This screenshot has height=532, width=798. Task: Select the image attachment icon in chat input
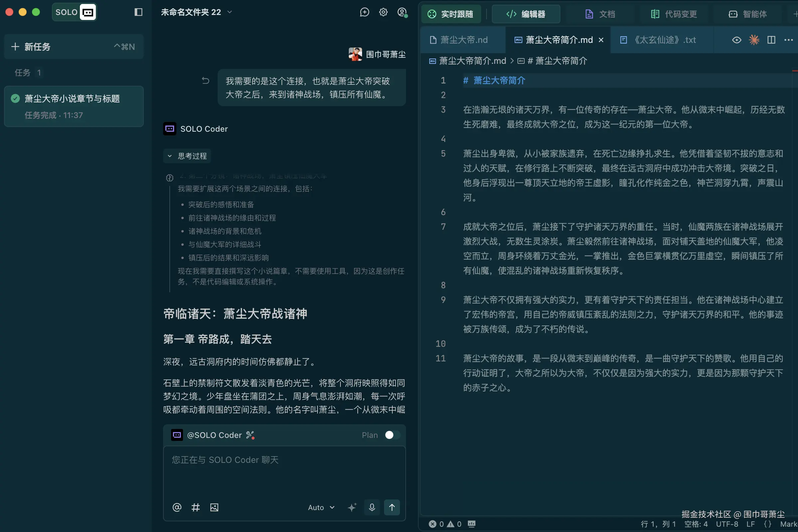pyautogui.click(x=214, y=507)
